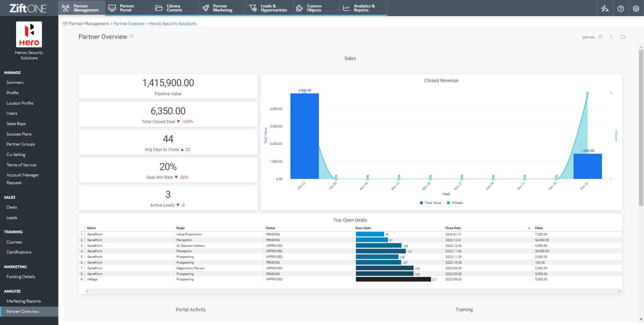
Task: Open the help question mark icon
Action: tap(621, 9)
